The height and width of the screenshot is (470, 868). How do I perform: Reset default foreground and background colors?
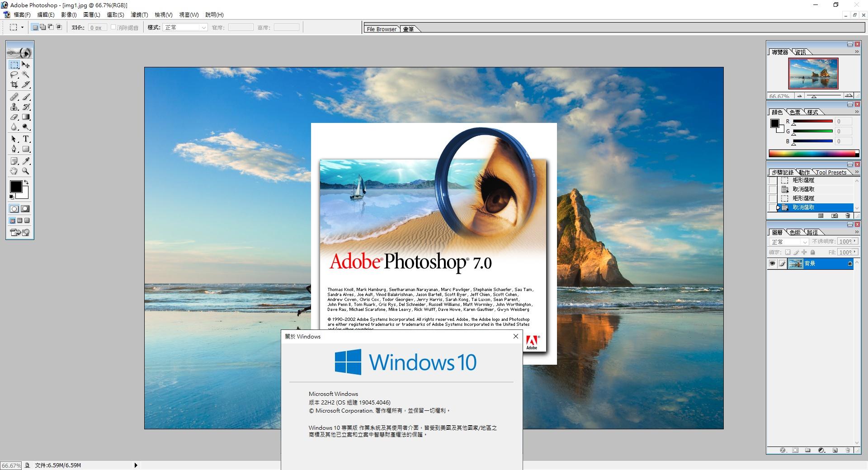point(12,197)
